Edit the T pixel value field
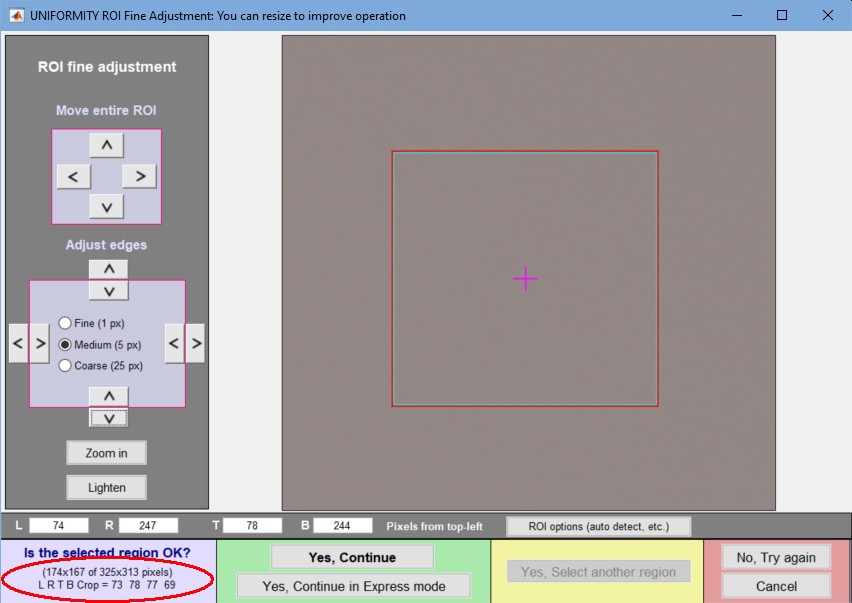The width and height of the screenshot is (852, 603). click(252, 525)
